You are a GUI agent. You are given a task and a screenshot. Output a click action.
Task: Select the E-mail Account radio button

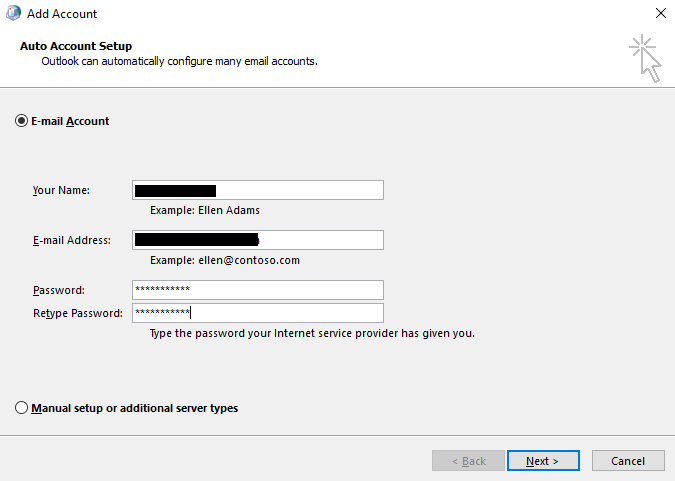[x=21, y=121]
